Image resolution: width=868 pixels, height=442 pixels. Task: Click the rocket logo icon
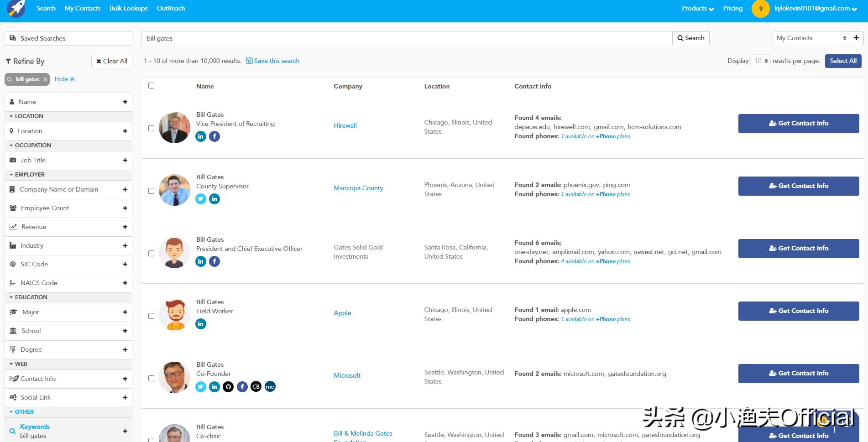[x=16, y=9]
